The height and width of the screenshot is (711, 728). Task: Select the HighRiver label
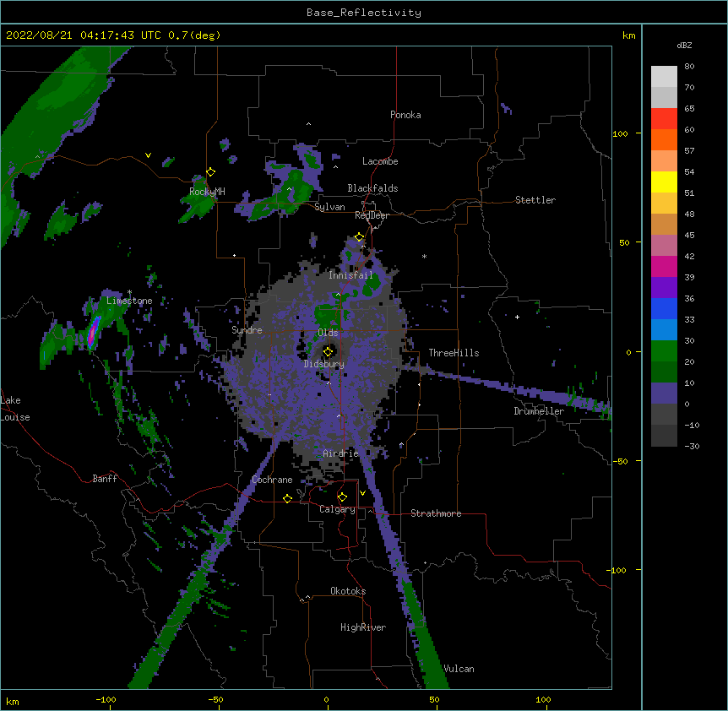(362, 627)
